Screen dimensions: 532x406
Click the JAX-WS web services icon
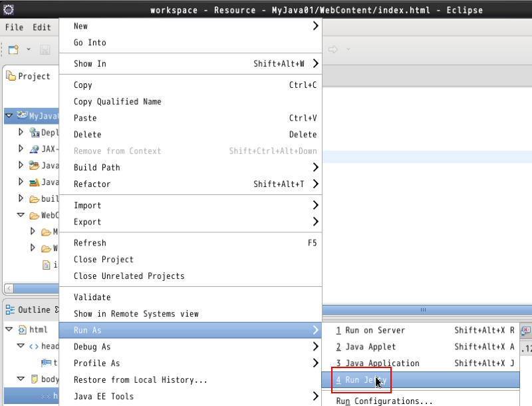(x=35, y=148)
